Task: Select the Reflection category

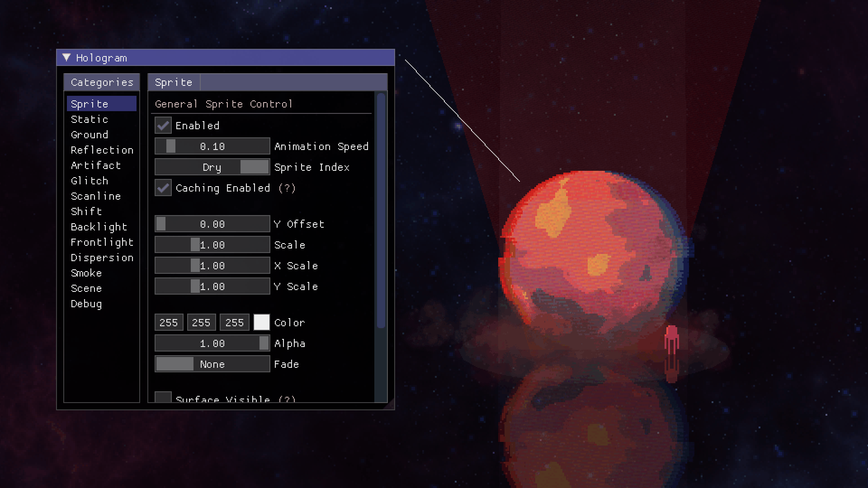Action: point(102,150)
